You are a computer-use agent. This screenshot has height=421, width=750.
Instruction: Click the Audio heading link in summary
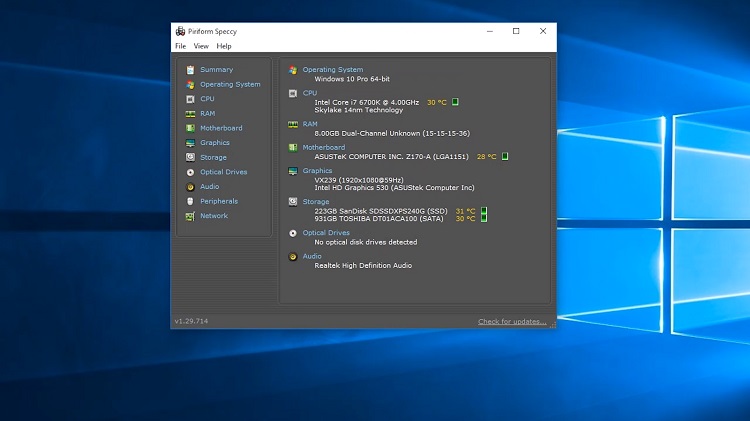pyautogui.click(x=312, y=256)
